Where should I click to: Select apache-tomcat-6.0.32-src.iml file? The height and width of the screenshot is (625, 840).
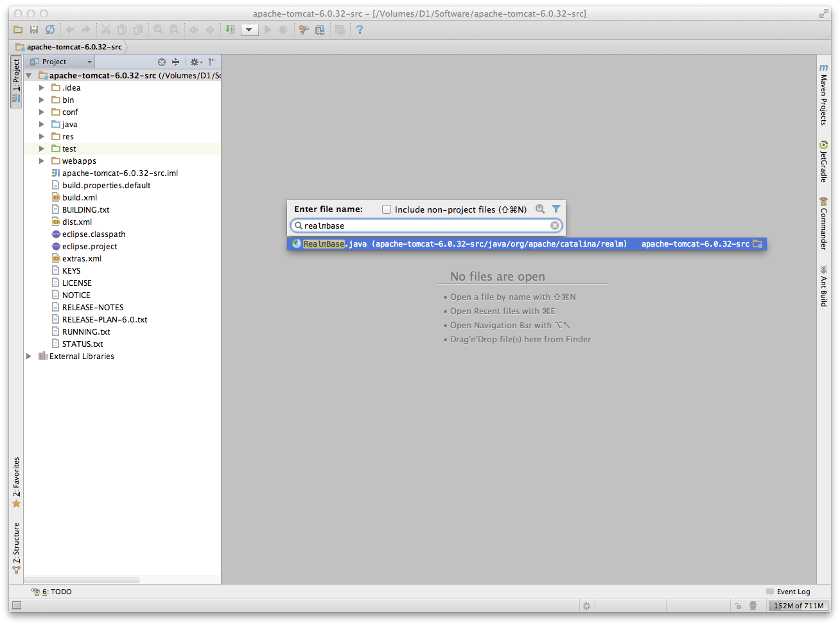coord(120,173)
